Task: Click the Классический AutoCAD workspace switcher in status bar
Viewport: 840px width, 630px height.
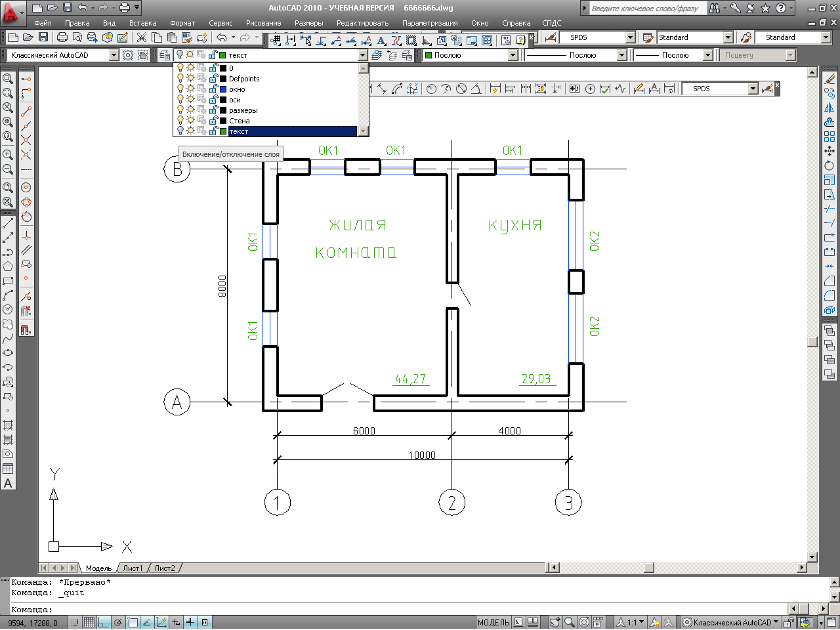Action: 729,622
